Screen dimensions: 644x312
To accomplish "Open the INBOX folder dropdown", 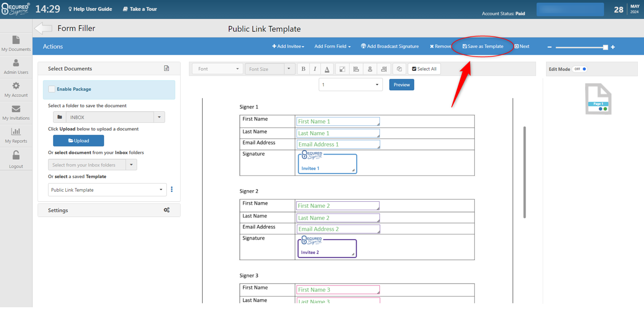I will pos(159,117).
